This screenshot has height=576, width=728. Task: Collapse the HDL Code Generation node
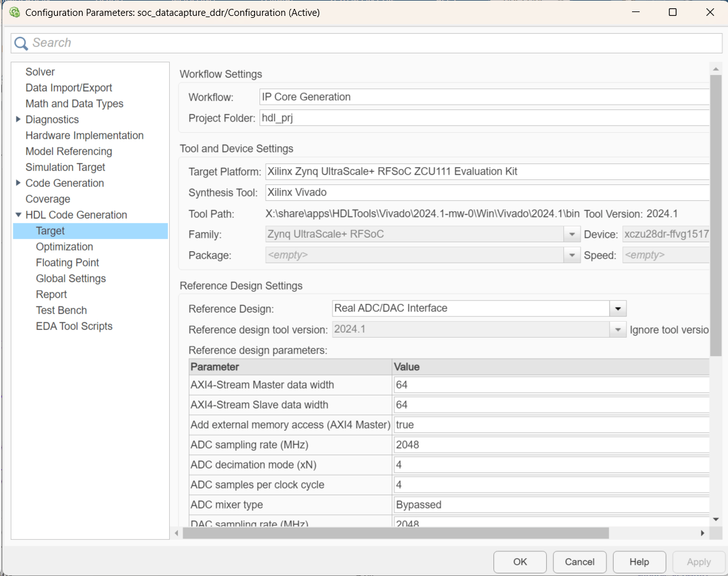(18, 215)
